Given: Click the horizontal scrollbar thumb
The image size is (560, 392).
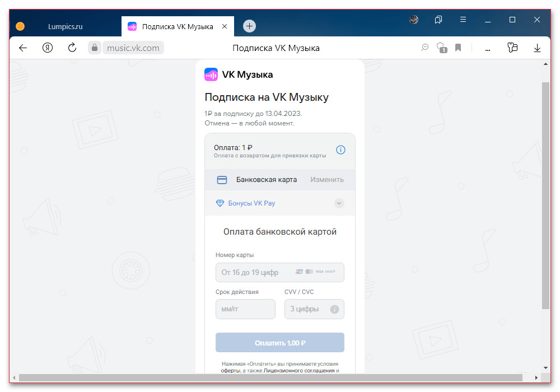Looking at the screenshot, I should 270,377.
